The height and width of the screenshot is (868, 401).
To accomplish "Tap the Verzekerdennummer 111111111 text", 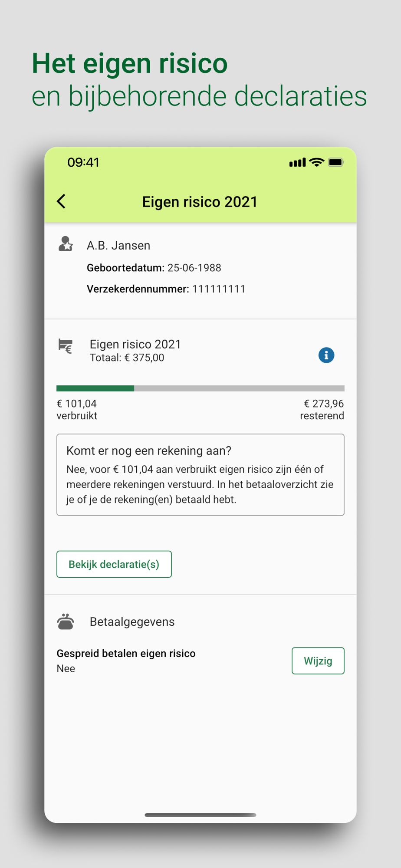I will pos(166,289).
